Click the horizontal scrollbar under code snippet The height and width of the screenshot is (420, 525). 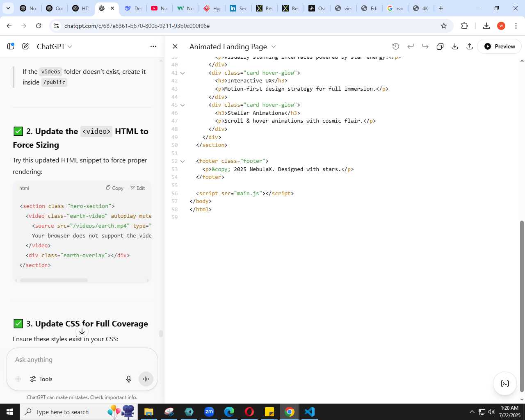click(x=54, y=281)
